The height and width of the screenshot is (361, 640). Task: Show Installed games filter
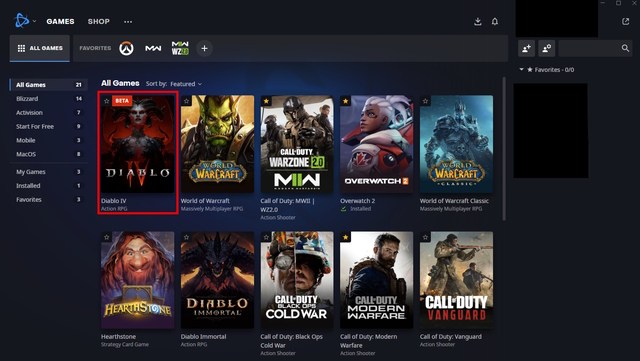coord(48,186)
